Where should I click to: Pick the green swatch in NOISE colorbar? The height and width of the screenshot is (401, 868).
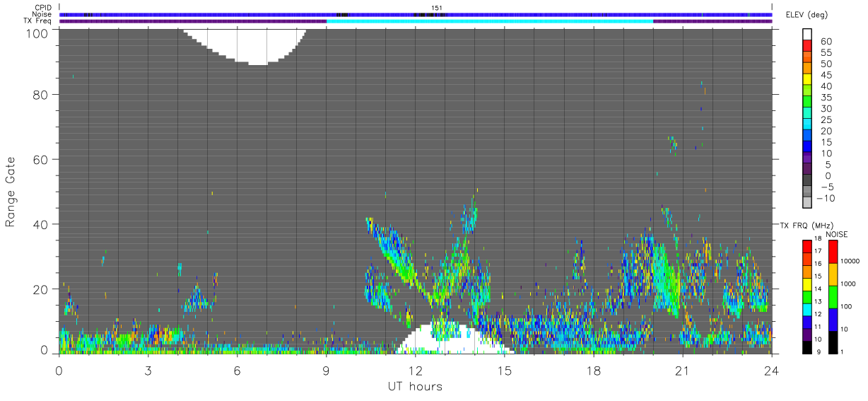[x=833, y=296]
